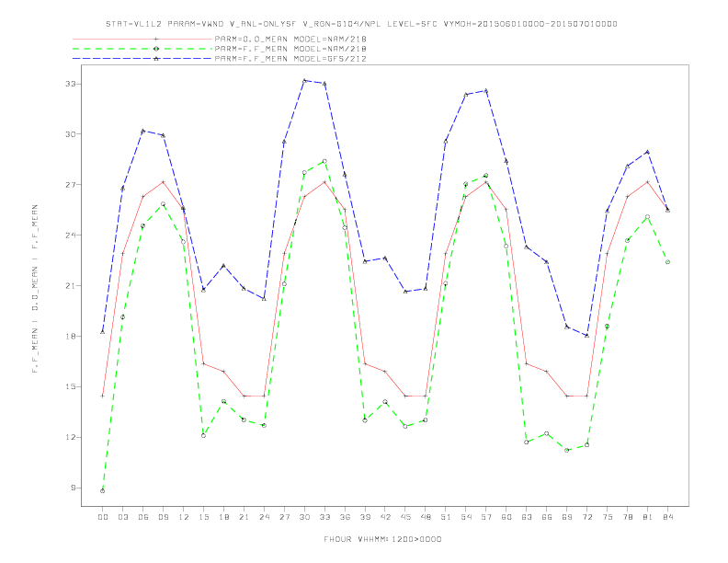
Task: Click x-axis tick label 60
Action: 506,517
